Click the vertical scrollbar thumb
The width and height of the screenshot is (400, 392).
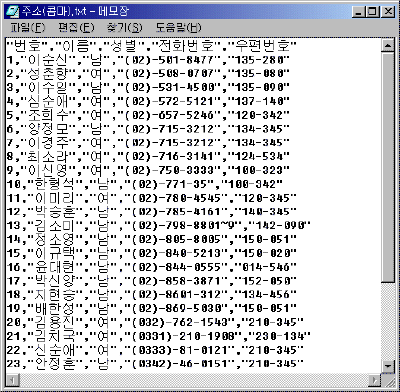coord(388,167)
